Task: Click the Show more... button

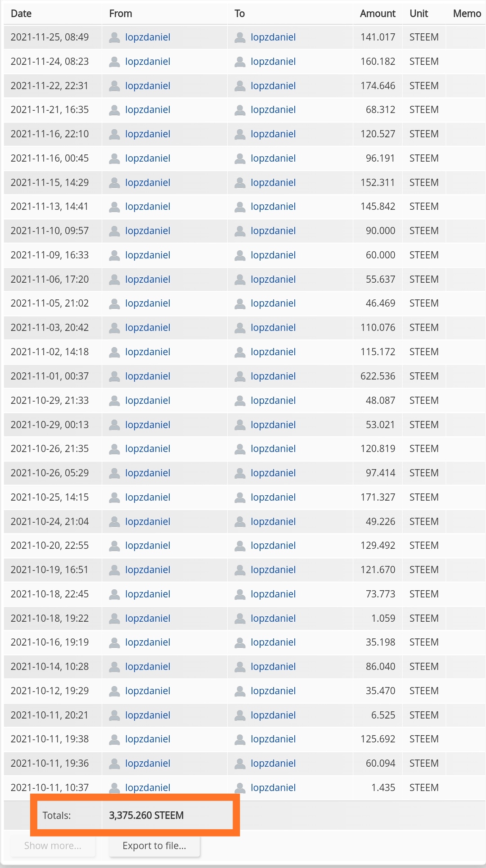Action: [x=53, y=846]
